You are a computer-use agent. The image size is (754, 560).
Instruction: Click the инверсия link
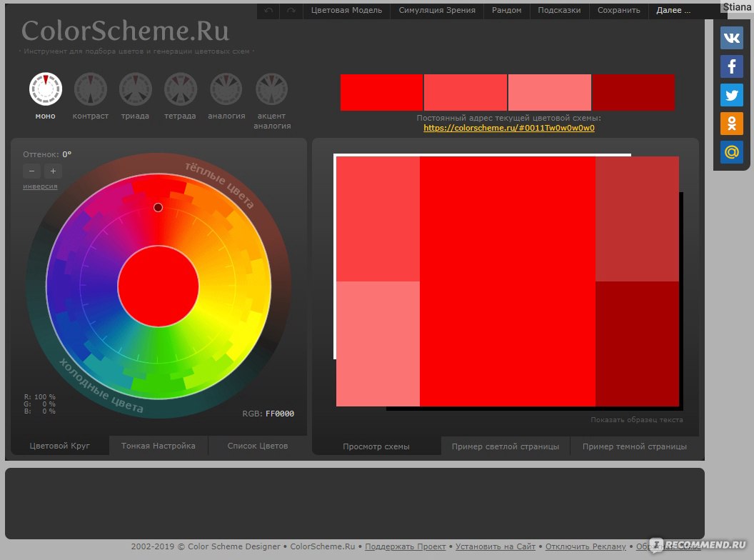40,186
